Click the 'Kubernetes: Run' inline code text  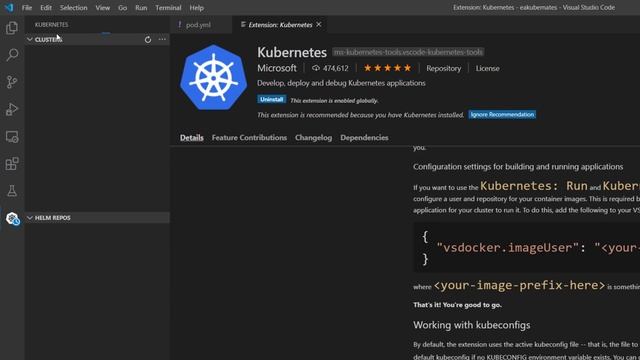pos(533,186)
